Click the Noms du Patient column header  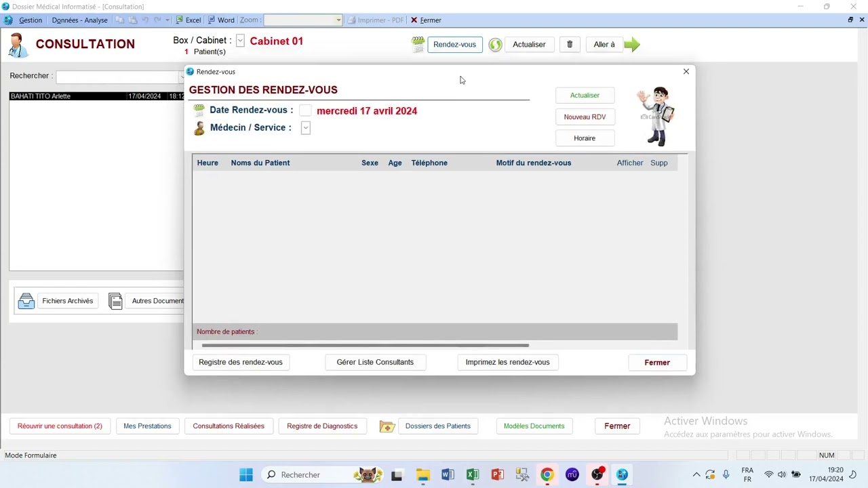[x=260, y=163]
